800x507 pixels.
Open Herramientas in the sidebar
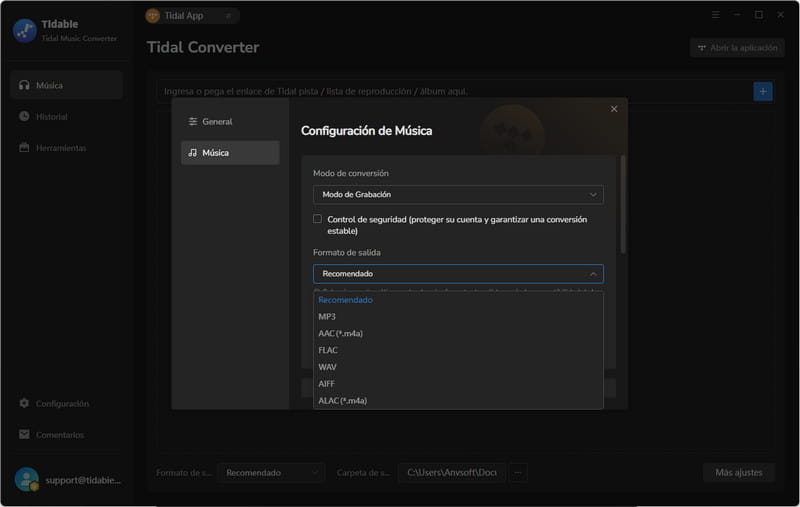[x=66, y=148]
